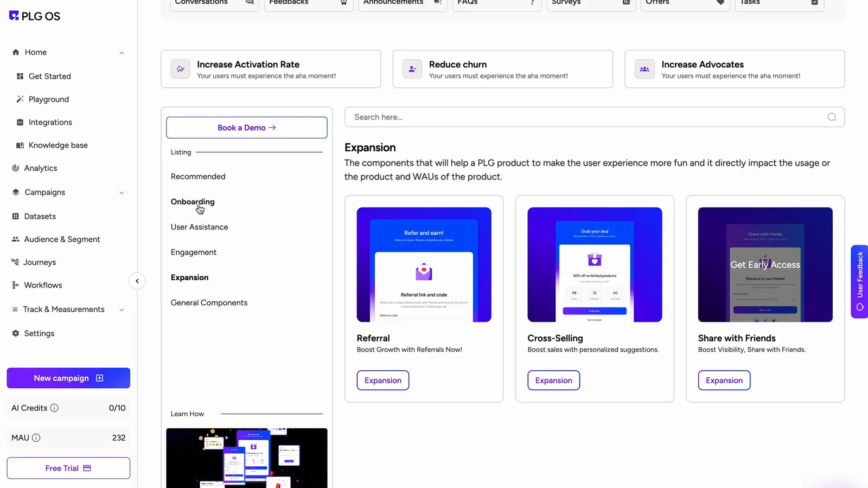Click the Reduce churn icon
The height and width of the screenshot is (488, 868).
point(412,69)
